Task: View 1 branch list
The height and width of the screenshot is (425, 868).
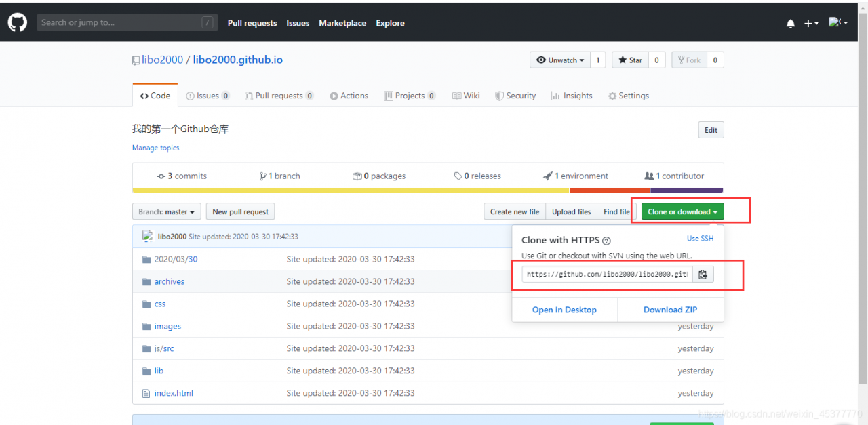Action: [279, 176]
